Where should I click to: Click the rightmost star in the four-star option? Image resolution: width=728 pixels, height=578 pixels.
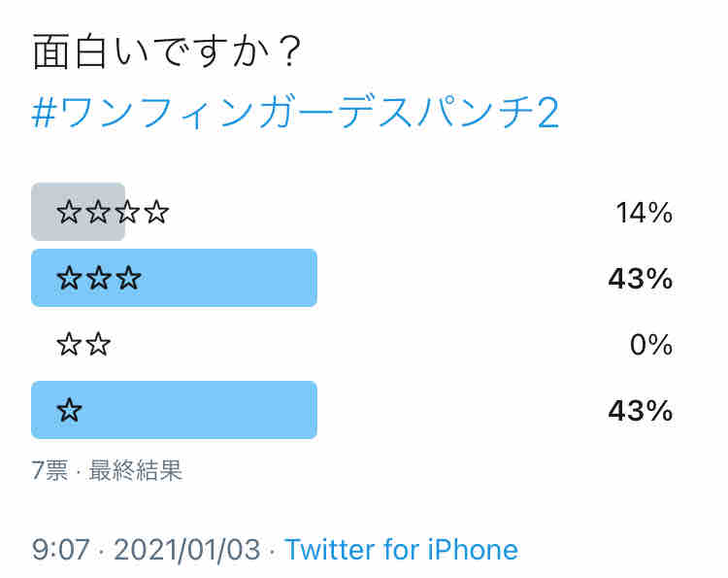156,213
